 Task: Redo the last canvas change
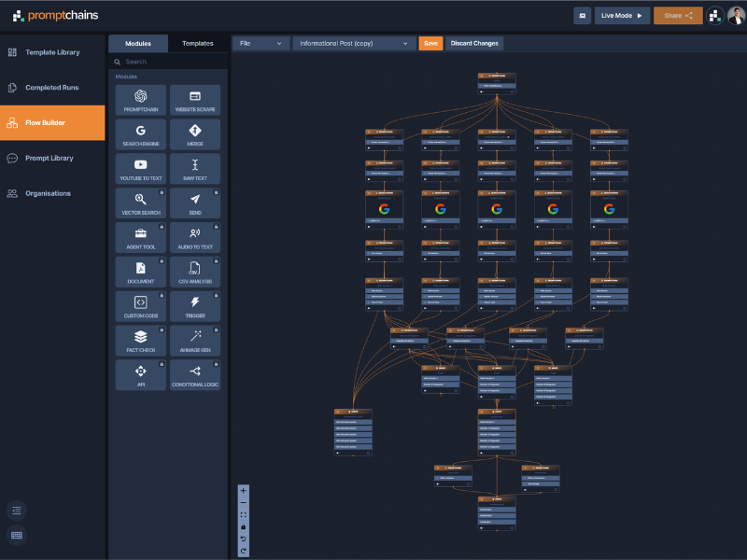(244, 551)
